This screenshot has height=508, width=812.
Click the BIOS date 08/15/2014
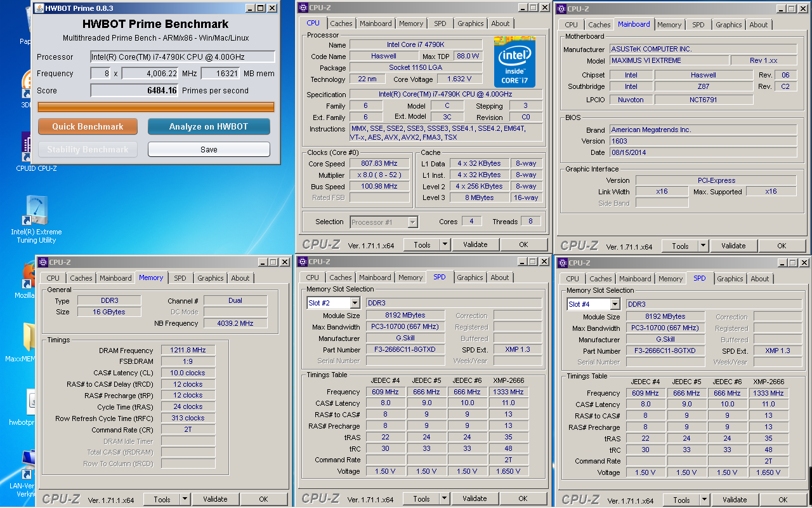(x=703, y=152)
